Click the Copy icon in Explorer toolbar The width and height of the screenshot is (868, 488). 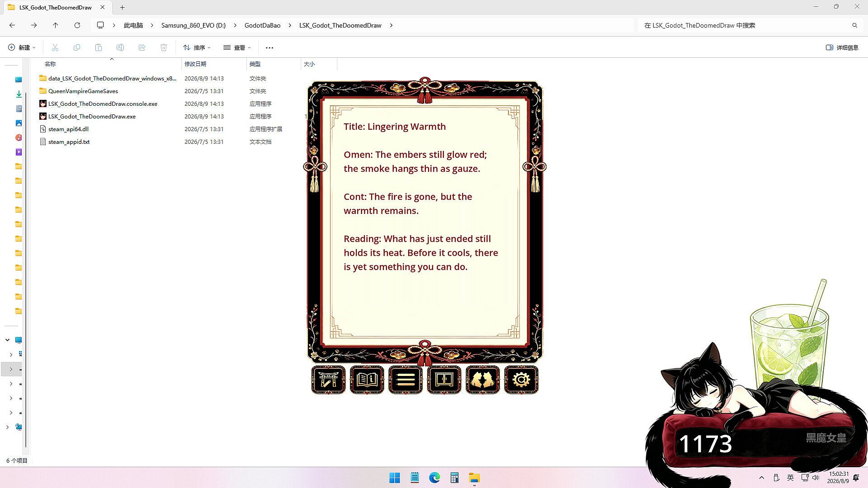[77, 47]
